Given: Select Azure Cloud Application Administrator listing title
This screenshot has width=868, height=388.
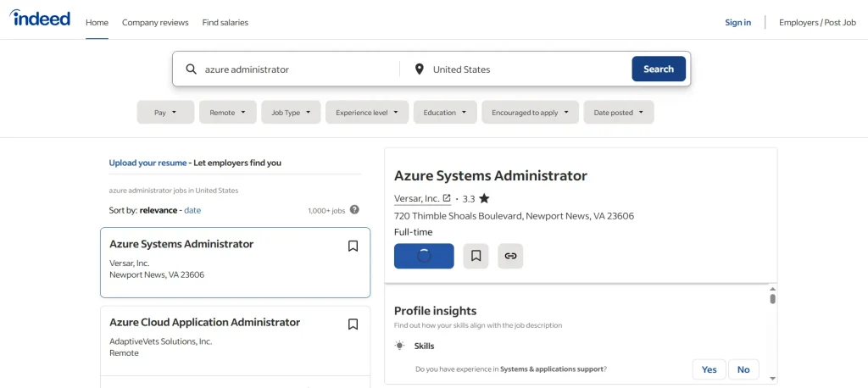Looking at the screenshot, I should pyautogui.click(x=205, y=322).
